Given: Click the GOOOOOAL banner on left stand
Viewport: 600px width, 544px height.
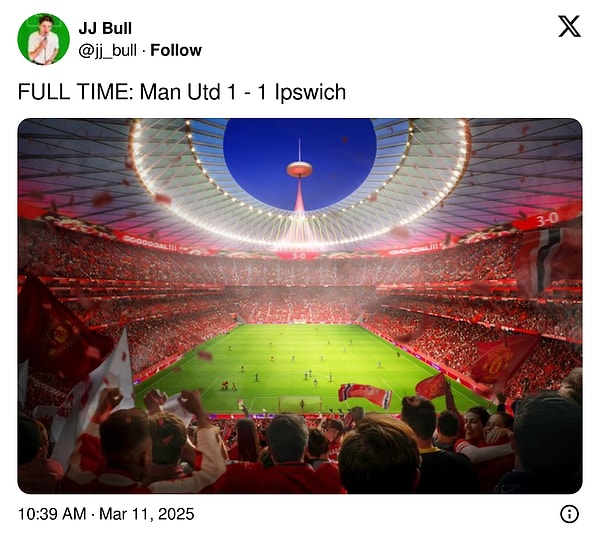Looking at the screenshot, I should [151, 242].
